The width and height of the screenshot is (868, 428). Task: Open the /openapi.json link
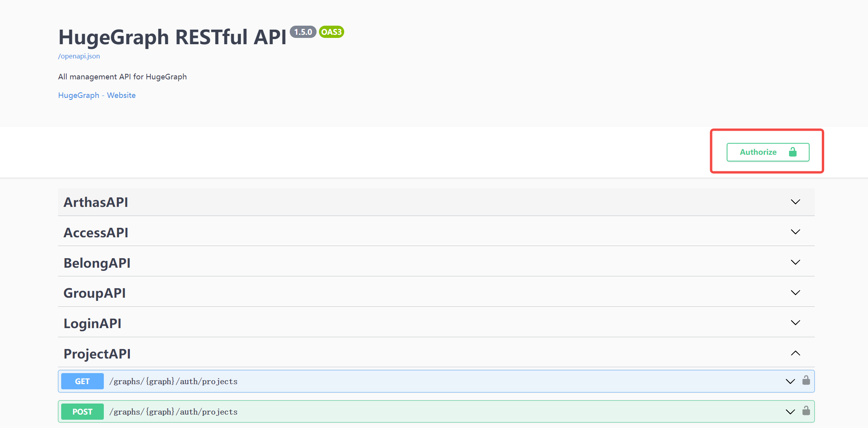point(79,56)
